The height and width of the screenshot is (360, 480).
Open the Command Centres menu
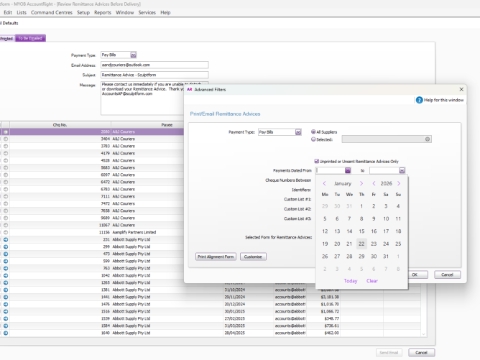pyautogui.click(x=52, y=12)
